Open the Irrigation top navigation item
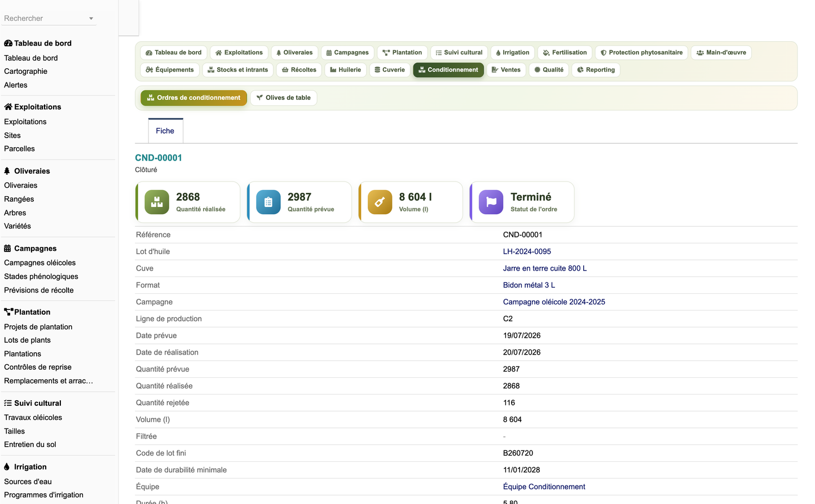Viewport: 815px width, 504px height. pyautogui.click(x=513, y=52)
